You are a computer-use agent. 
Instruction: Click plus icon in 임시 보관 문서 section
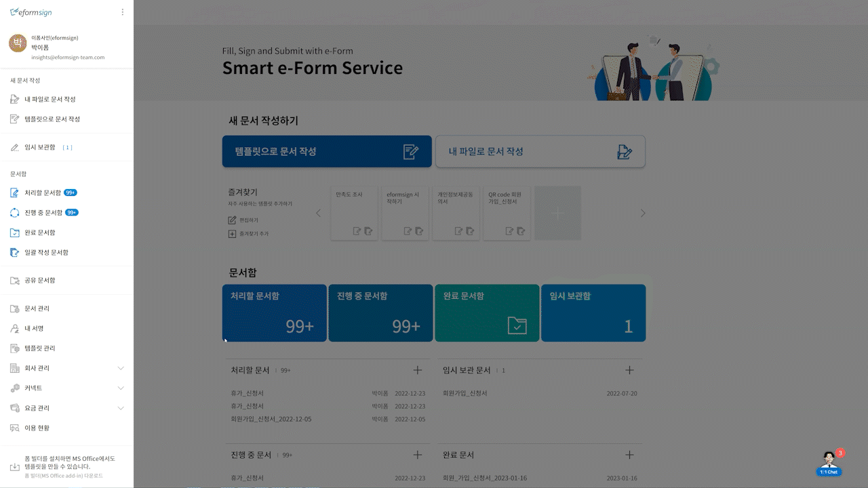[x=629, y=370]
